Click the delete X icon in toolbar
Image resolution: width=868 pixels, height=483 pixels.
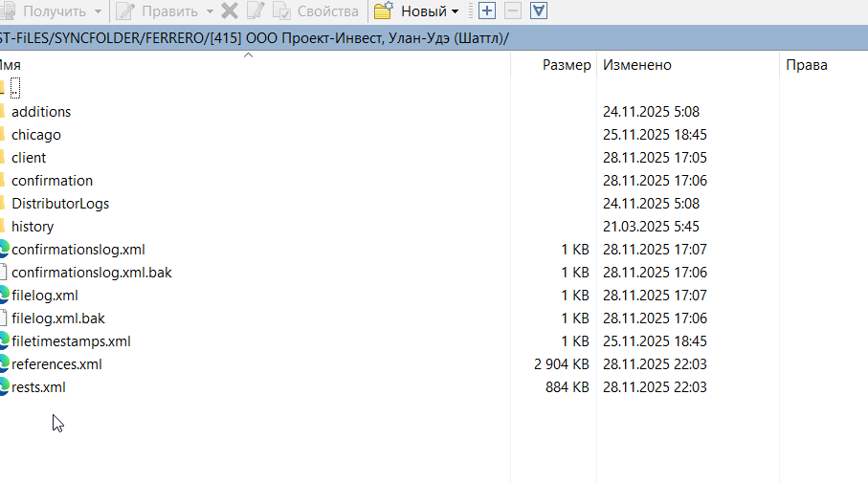pos(229,11)
